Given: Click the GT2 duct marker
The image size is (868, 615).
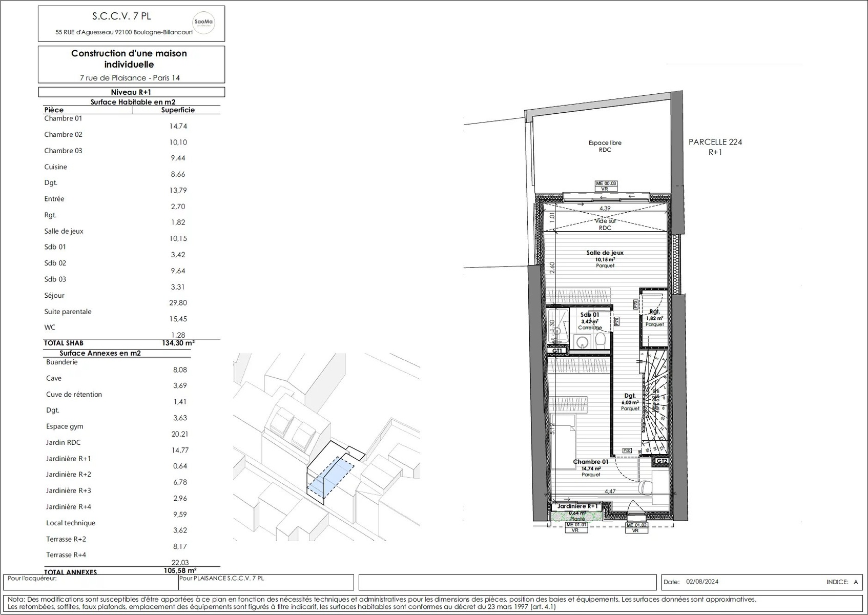Looking at the screenshot, I should 662,461.
